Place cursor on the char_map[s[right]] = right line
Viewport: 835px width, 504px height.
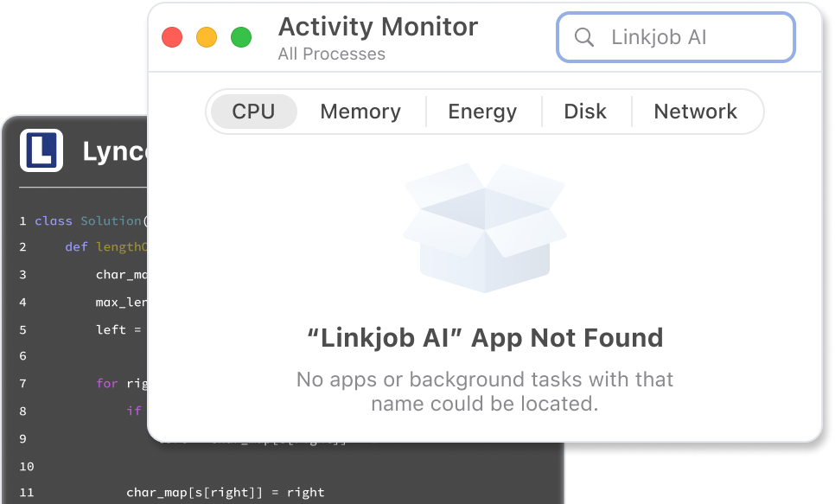(225, 493)
